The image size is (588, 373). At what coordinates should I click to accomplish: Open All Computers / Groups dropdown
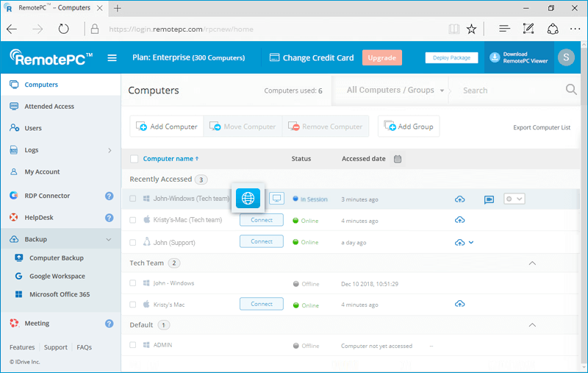tap(395, 90)
